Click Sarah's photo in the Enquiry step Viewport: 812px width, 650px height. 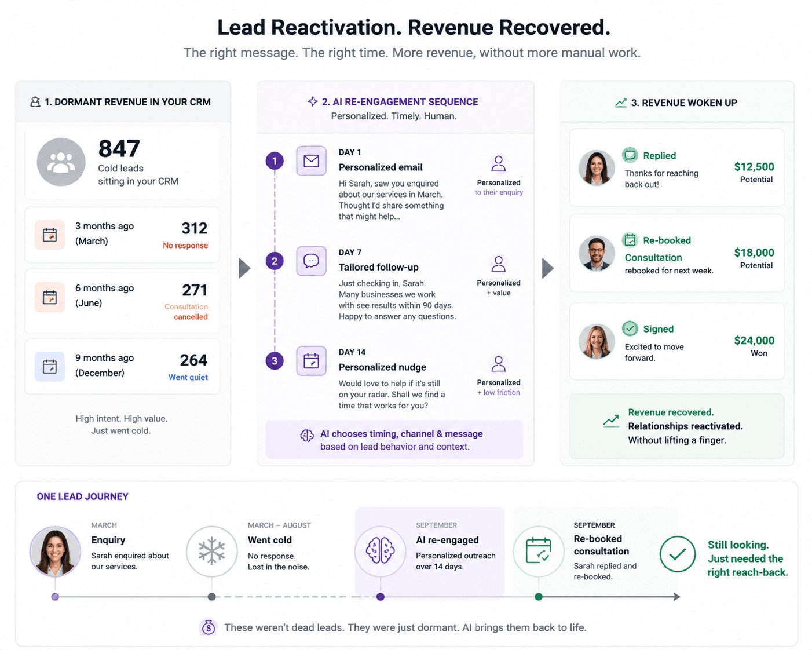click(55, 552)
